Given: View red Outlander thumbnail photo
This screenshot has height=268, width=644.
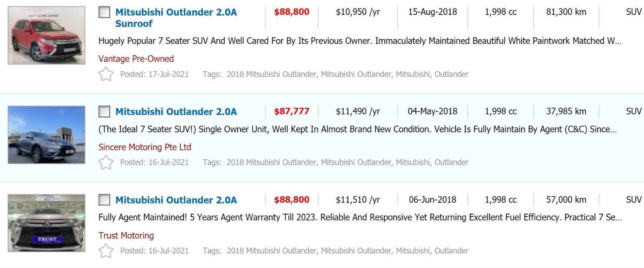Looking at the screenshot, I should (x=47, y=35).
